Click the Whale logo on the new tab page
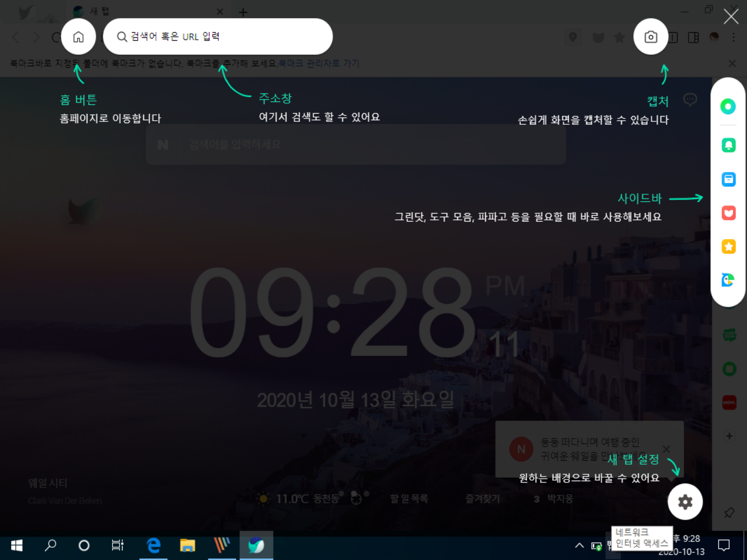 (83, 210)
